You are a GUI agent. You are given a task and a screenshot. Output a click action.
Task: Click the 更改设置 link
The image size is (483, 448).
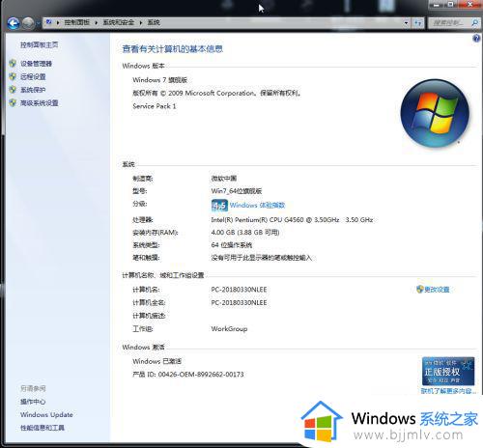tap(437, 290)
